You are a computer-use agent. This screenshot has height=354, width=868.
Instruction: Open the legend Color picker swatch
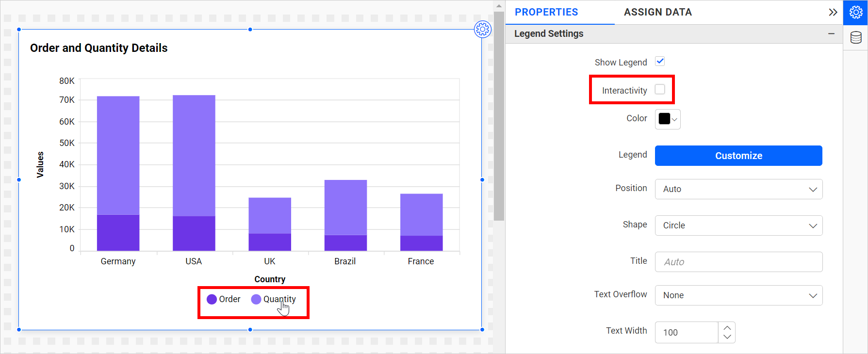[667, 119]
